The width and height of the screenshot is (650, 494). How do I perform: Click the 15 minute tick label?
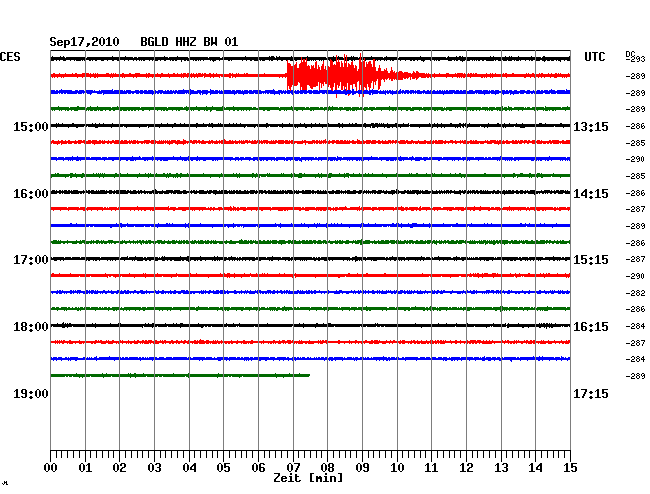[x=570, y=467]
